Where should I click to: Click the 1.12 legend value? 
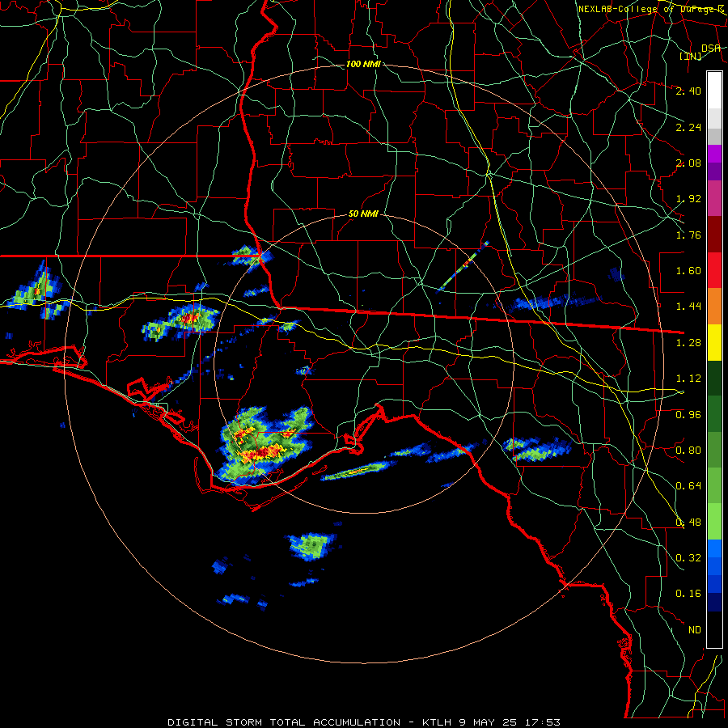click(x=688, y=379)
